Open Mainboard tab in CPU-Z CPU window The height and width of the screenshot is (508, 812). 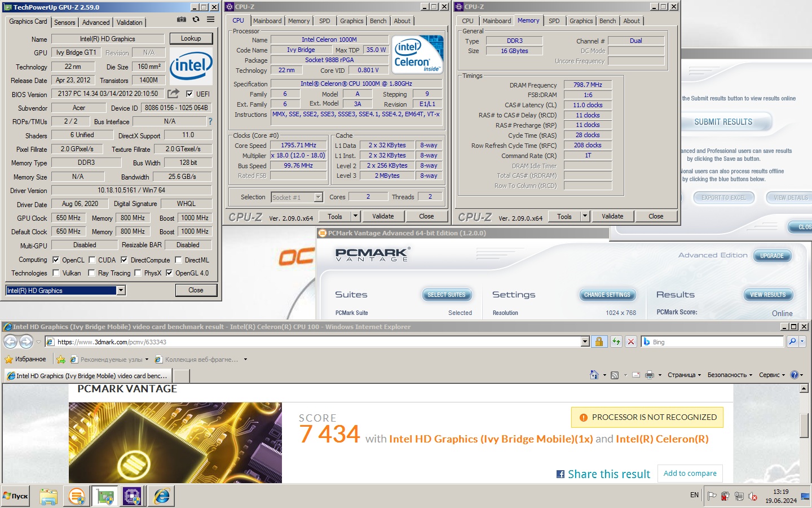coord(267,21)
